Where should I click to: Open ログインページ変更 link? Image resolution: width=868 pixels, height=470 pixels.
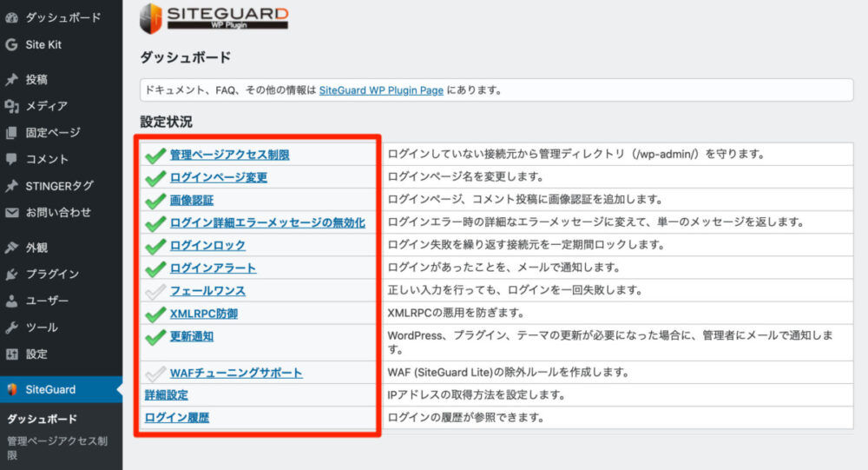219,177
